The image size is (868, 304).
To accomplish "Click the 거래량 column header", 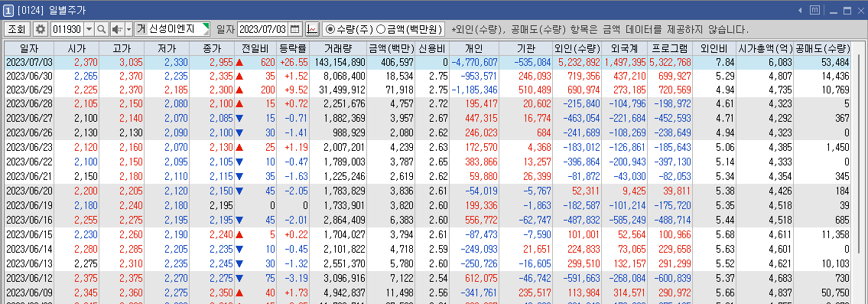I will point(338,48).
